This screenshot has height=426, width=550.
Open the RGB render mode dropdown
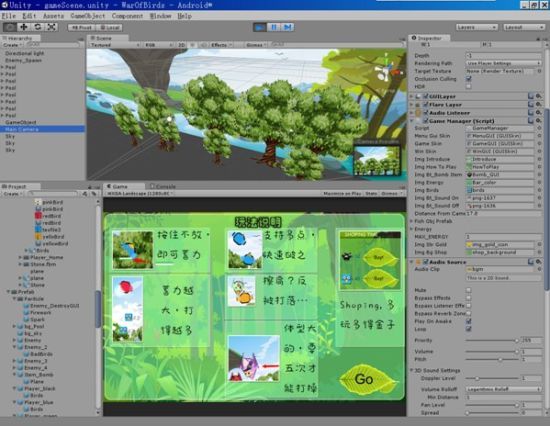pyautogui.click(x=159, y=45)
